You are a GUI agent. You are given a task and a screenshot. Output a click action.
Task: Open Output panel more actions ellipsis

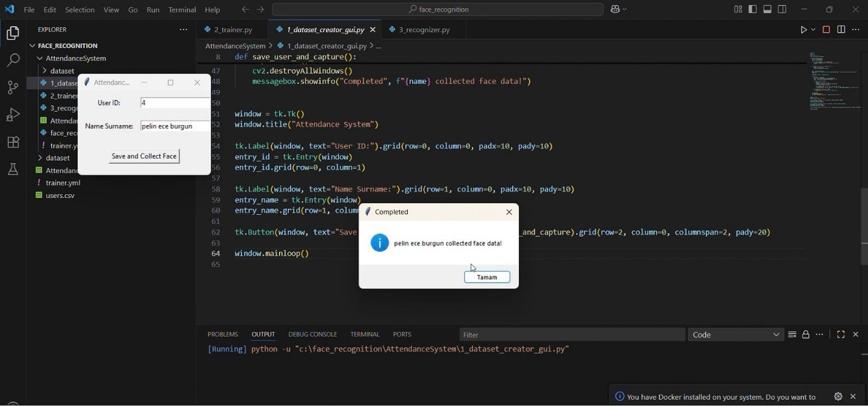pos(820,335)
